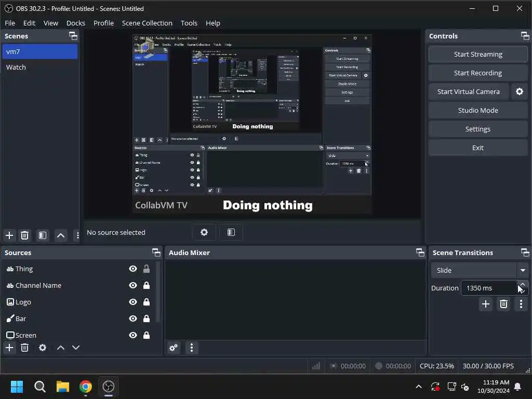This screenshot has height=399, width=532.
Task: Remove selected scene with trash icon
Action: coord(25,235)
